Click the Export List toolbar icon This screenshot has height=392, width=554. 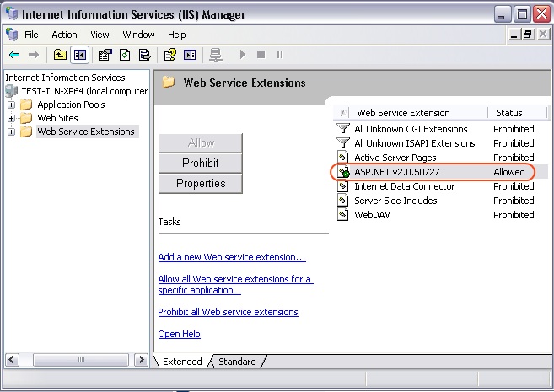coord(144,55)
